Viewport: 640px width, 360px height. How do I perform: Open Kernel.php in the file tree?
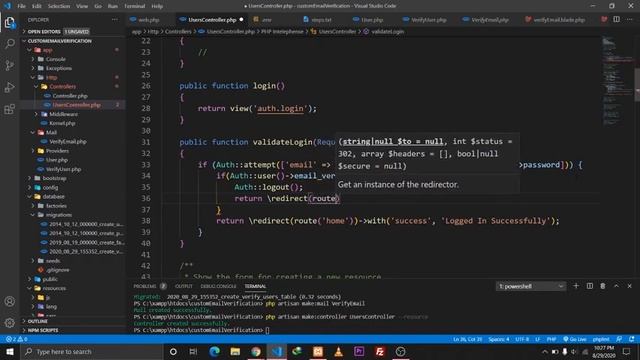click(62, 123)
